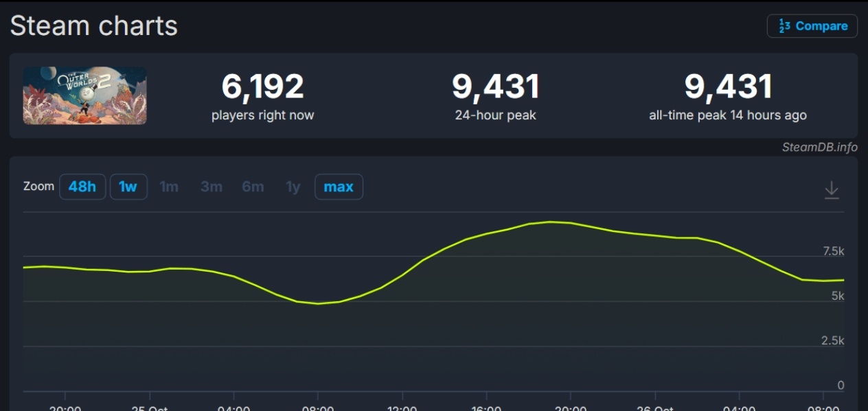
Task: Click the chart download icon
Action: point(832,189)
